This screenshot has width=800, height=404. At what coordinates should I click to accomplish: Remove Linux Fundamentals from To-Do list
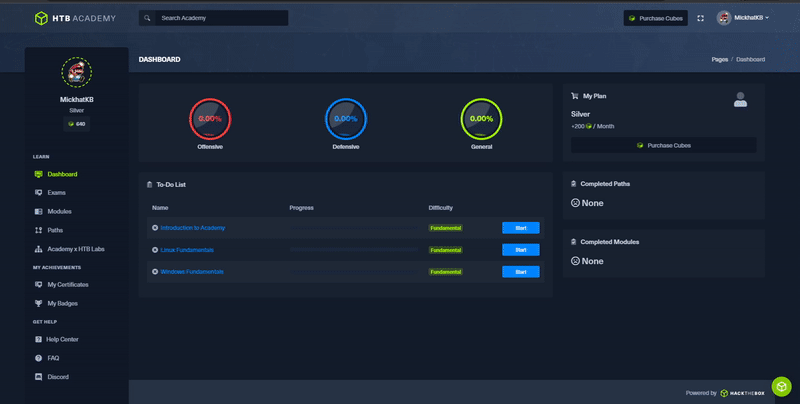155,250
